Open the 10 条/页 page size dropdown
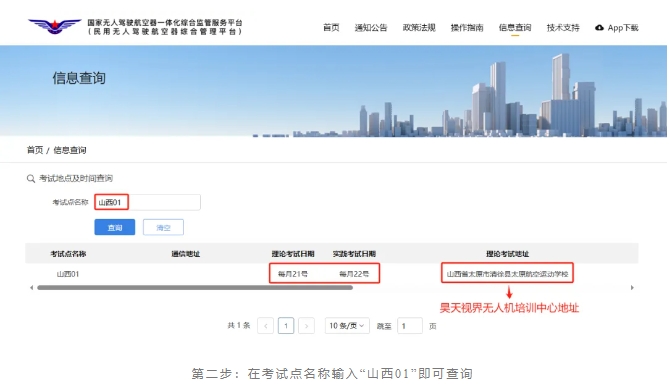 (347, 326)
